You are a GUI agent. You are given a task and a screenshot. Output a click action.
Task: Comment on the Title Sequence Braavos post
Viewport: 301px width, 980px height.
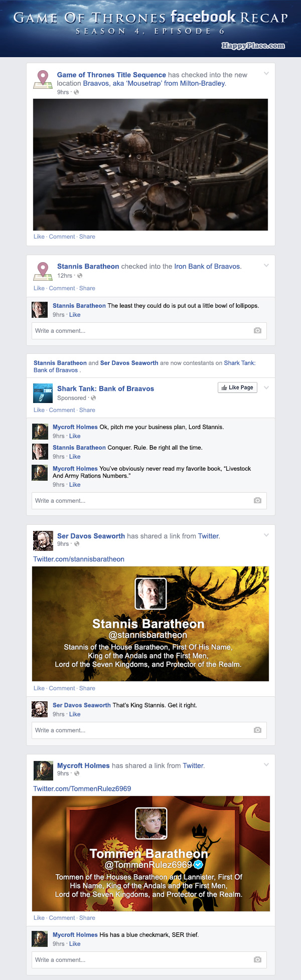(x=62, y=237)
